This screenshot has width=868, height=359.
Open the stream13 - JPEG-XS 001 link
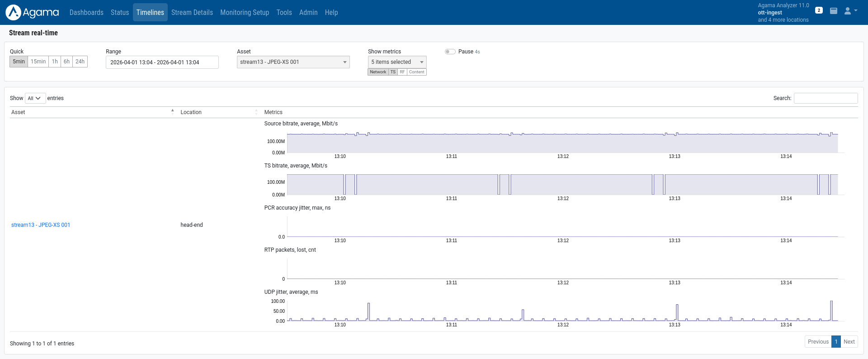point(41,225)
